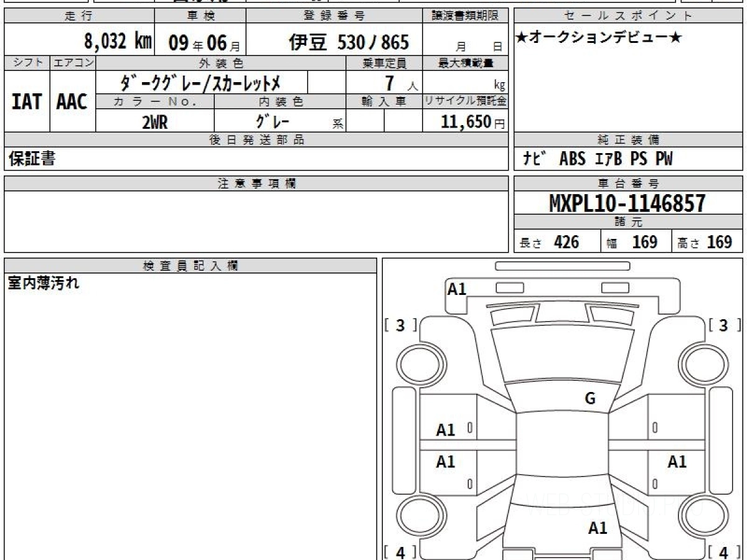Select the lower-left tire circle in the car diagram
This screenshot has width=747, height=560.
[x=416, y=516]
